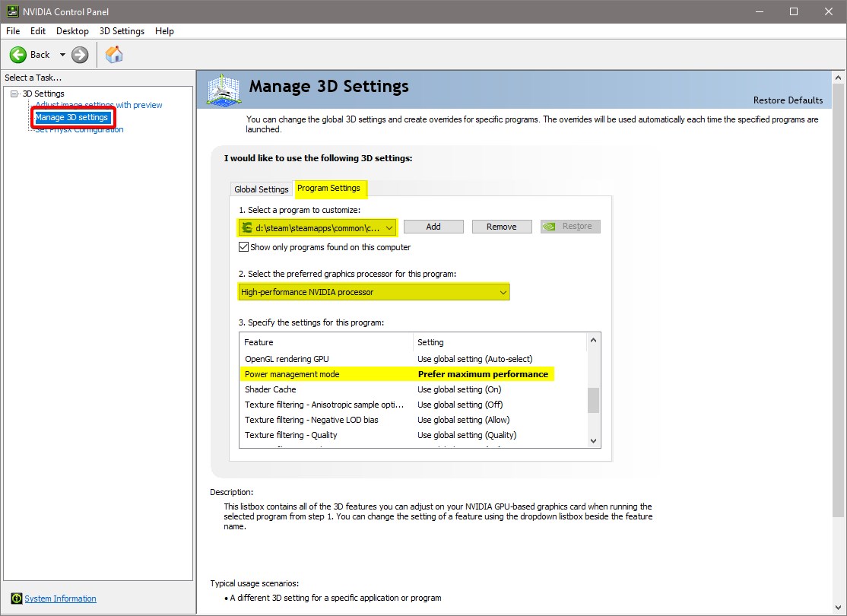Click the Feature column header
847x616 pixels.
point(326,342)
